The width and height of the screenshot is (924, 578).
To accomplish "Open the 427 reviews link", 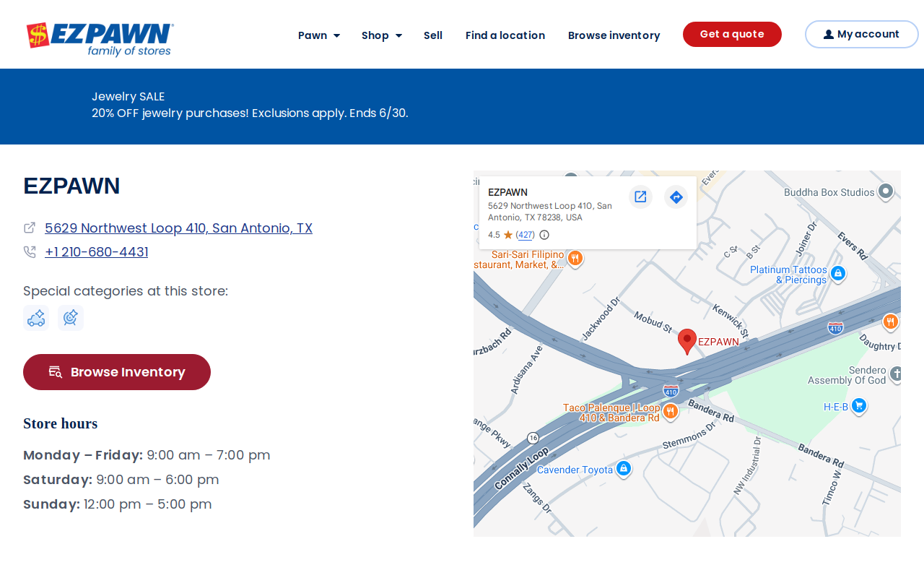I will pos(526,235).
